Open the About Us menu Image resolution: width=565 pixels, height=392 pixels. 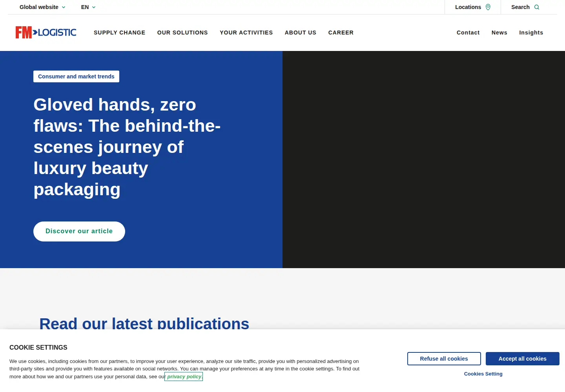click(x=301, y=33)
